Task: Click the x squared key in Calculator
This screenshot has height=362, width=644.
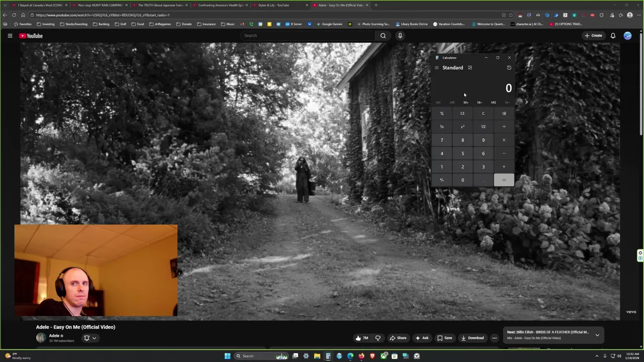Action: tap(462, 127)
